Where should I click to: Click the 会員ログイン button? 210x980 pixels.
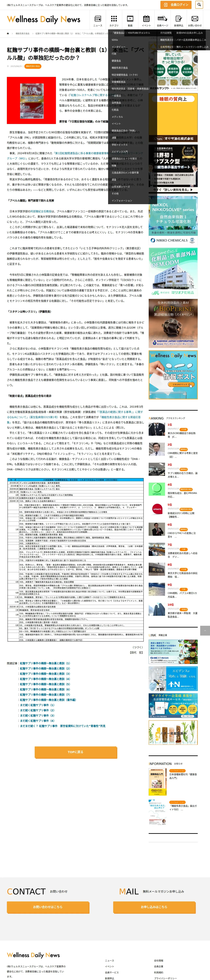point(176,5)
